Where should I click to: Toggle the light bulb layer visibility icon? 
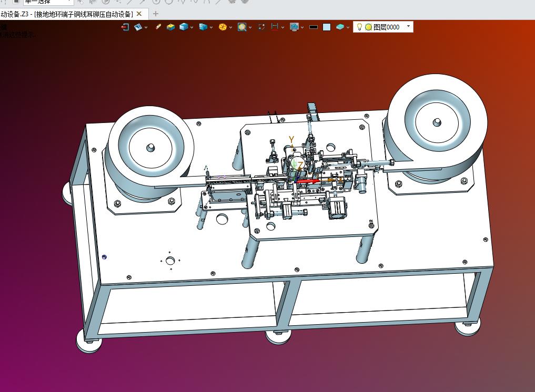[x=359, y=27]
